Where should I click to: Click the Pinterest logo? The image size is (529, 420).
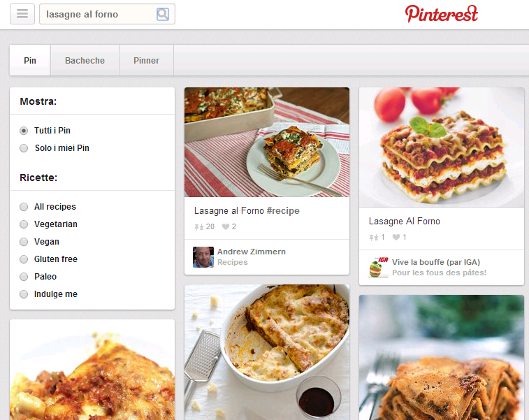coord(441,14)
